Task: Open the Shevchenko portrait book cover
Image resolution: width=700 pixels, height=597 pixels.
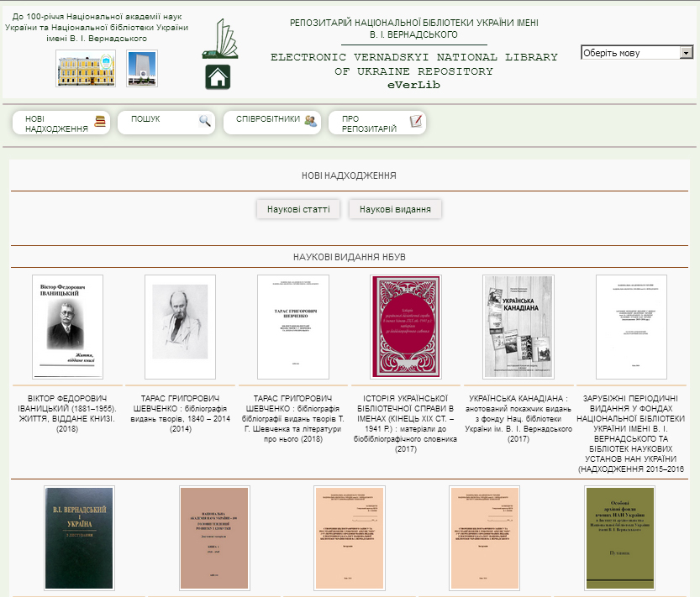Action: (180, 327)
